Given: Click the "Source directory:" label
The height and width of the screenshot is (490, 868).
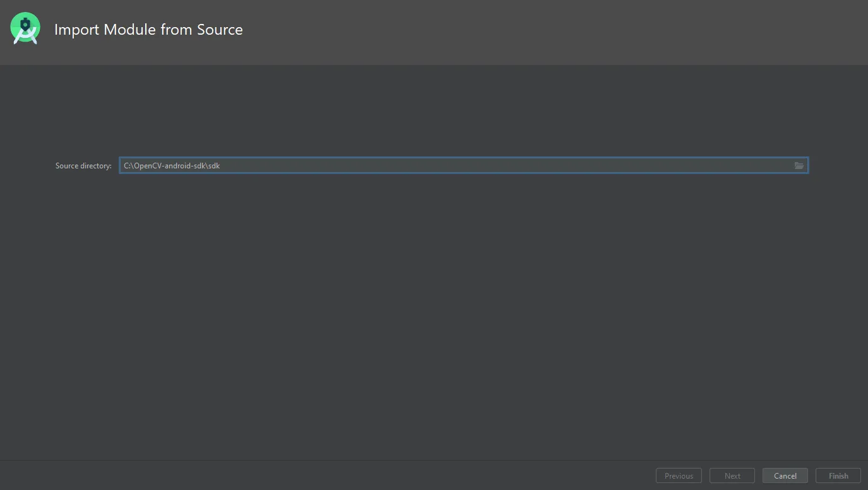Looking at the screenshot, I should click(83, 166).
